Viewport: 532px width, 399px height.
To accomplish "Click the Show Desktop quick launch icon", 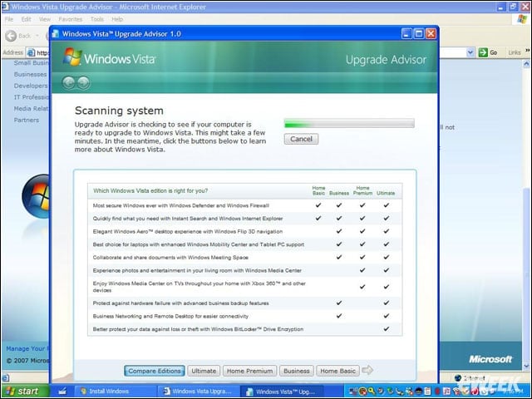I will [x=62, y=392].
